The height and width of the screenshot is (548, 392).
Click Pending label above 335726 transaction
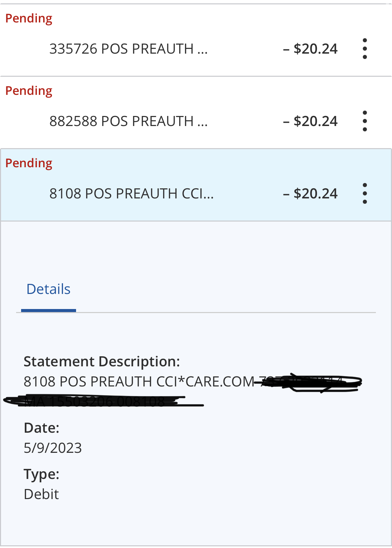click(x=29, y=18)
